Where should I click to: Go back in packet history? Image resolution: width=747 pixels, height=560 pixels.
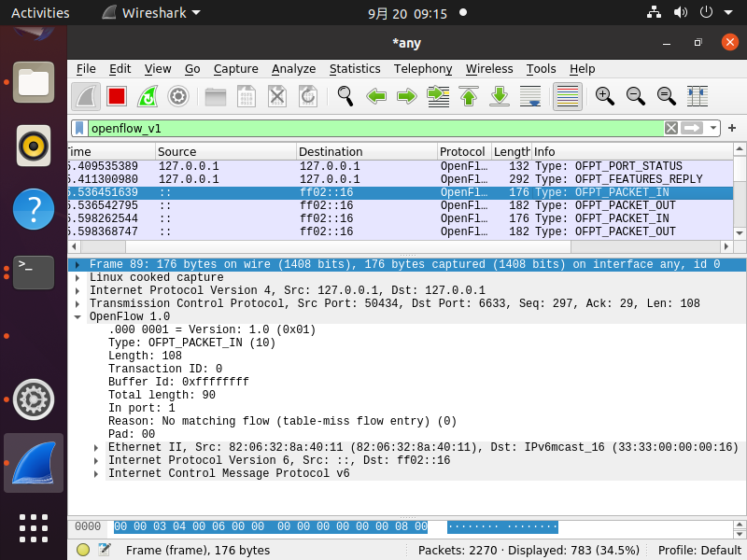point(376,97)
